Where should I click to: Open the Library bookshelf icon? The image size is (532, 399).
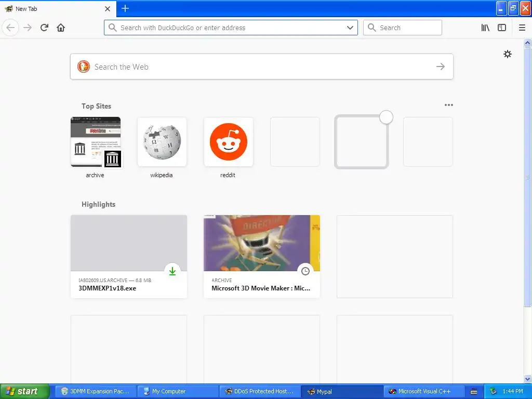pyautogui.click(x=485, y=28)
